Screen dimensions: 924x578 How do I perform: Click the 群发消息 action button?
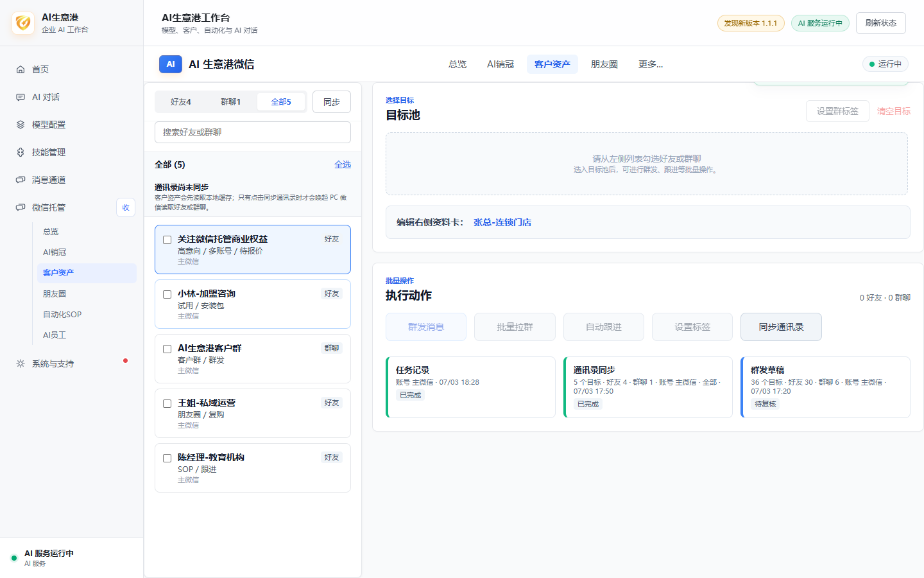426,327
